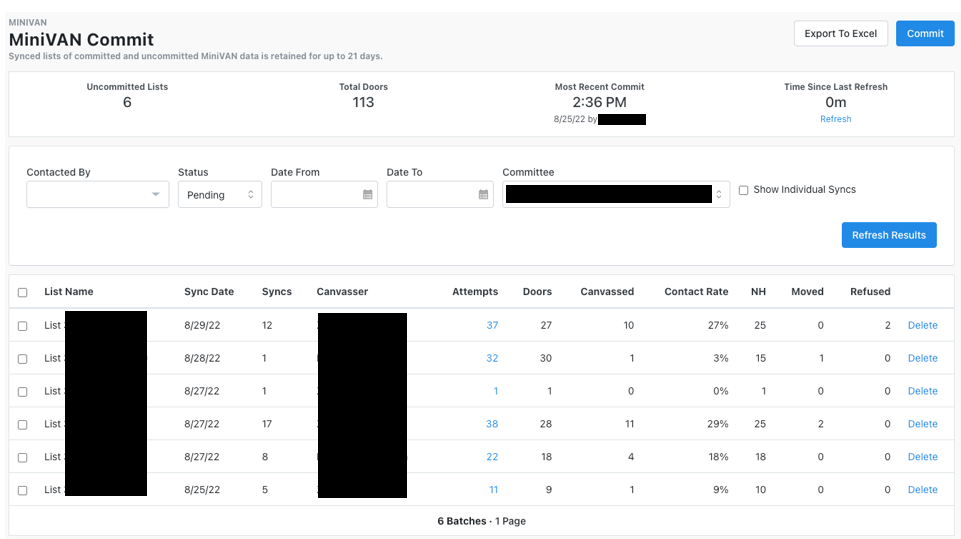
Task: Click the Moved column header
Action: pyautogui.click(x=807, y=292)
